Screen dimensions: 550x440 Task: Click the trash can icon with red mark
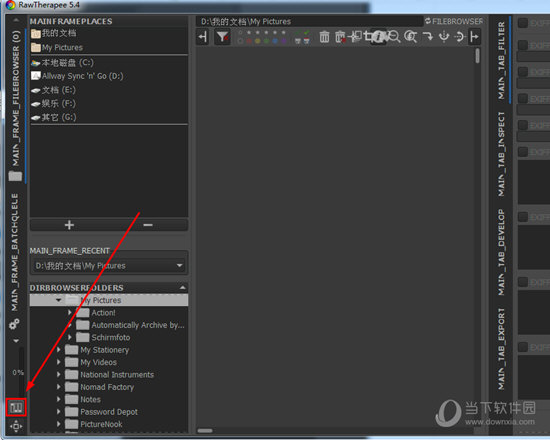click(x=340, y=36)
